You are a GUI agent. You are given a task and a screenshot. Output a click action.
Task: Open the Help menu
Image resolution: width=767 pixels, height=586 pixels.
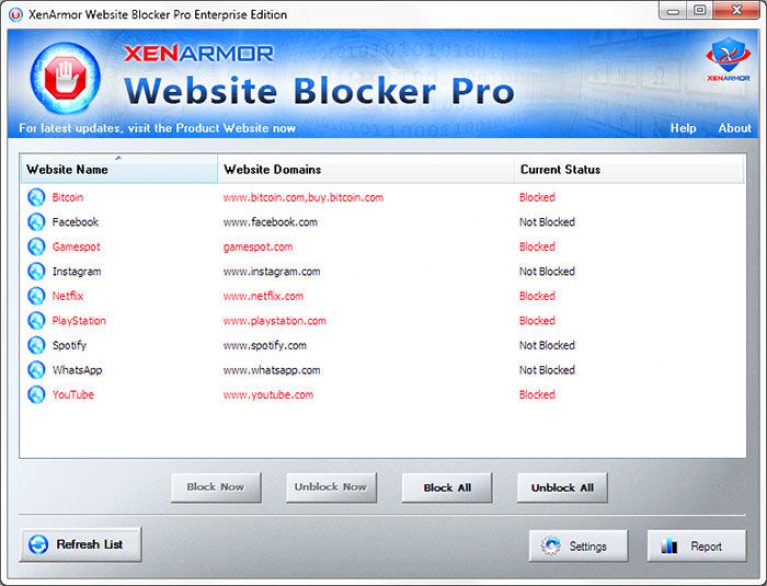(683, 128)
